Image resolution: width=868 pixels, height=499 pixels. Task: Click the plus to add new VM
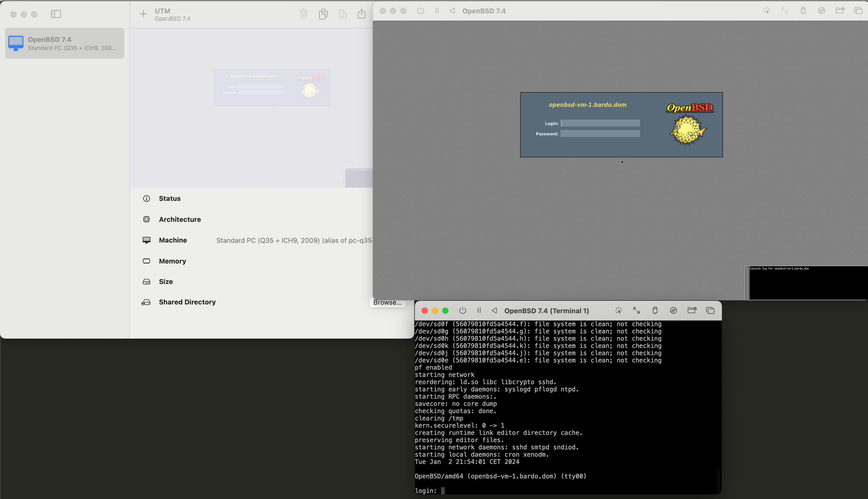(143, 14)
